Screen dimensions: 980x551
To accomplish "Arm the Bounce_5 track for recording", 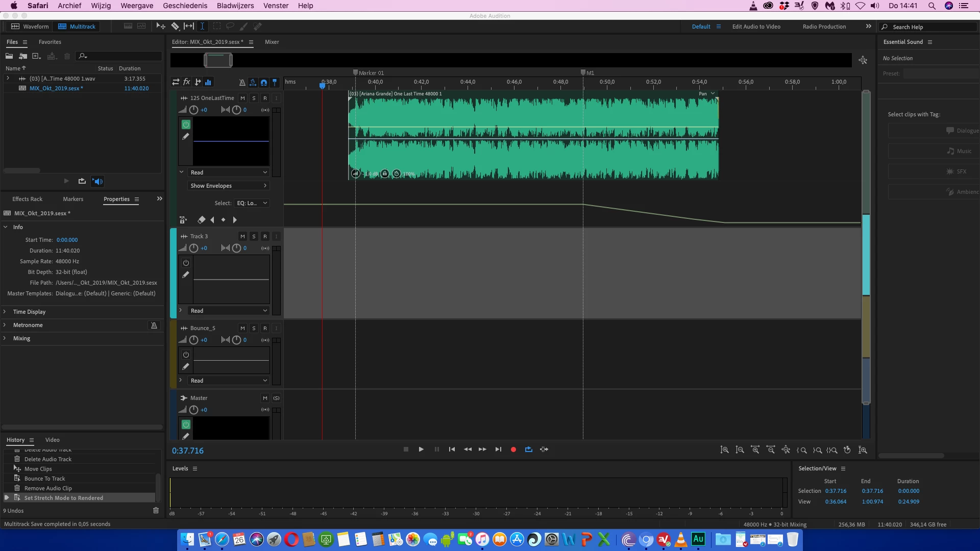I will click(x=265, y=328).
